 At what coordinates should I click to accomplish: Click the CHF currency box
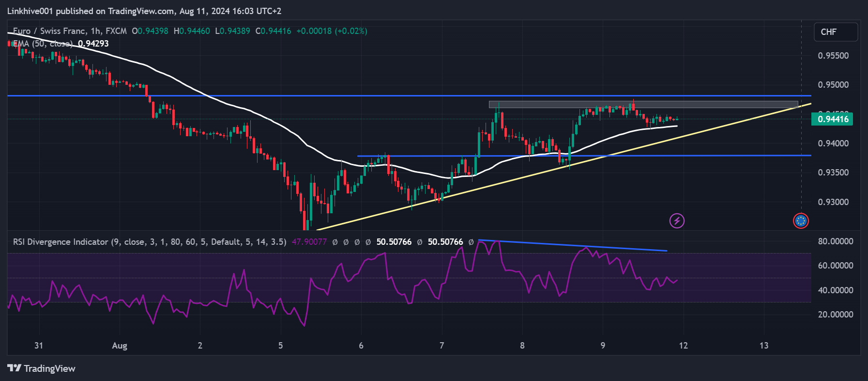tap(836, 32)
